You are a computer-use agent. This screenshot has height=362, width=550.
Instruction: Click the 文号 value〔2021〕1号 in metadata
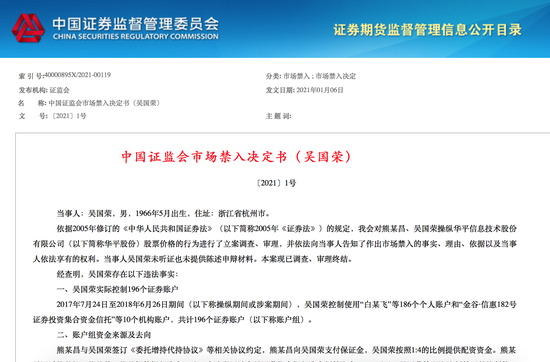coord(69,116)
